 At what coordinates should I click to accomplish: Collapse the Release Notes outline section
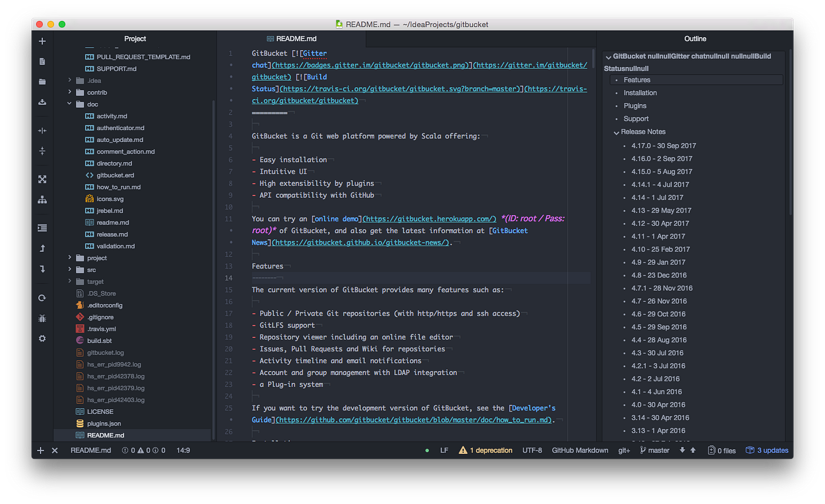coord(616,132)
